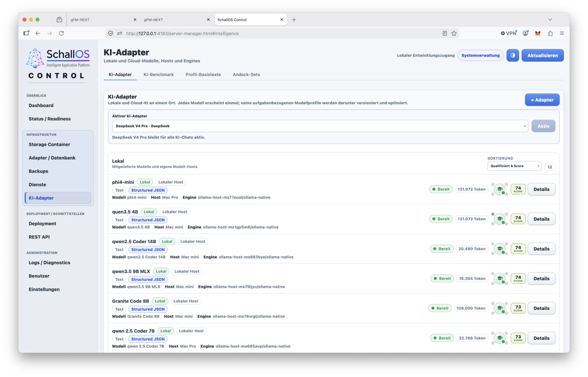Open Details for qwen2.5 Coder 14B
Viewport: 588px width, 377px height.
click(x=541, y=249)
